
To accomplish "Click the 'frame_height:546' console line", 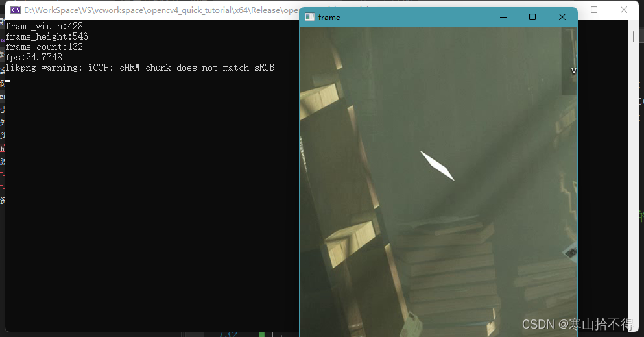I will (47, 36).
